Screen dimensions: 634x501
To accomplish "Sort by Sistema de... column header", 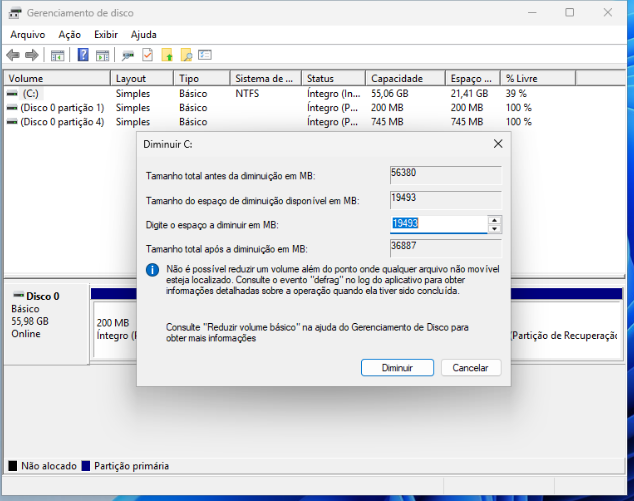I will [x=266, y=78].
